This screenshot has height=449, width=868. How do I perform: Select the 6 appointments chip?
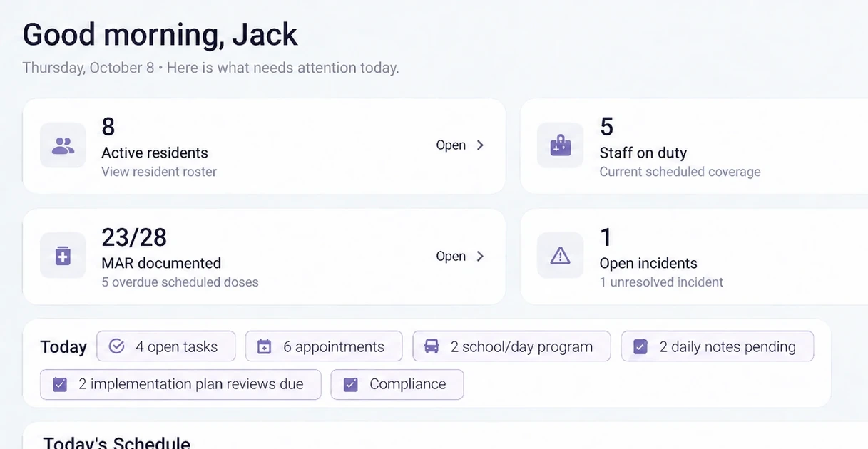[x=324, y=346]
